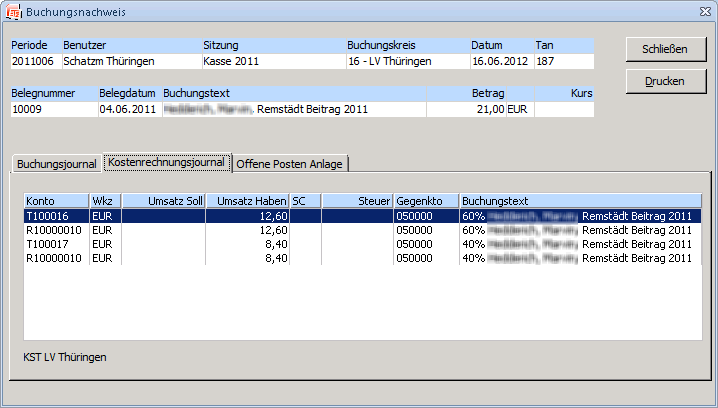Click the Umsatz Haben column header

[247, 200]
